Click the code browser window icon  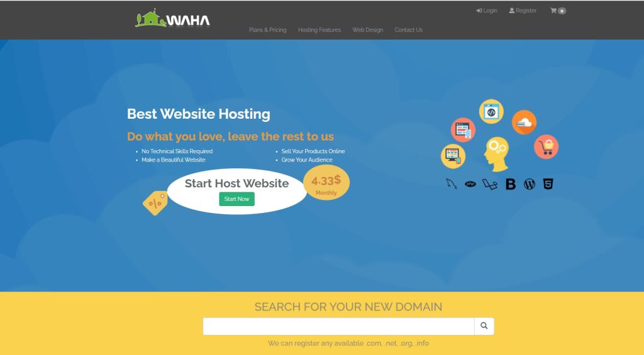pyautogui.click(x=491, y=112)
